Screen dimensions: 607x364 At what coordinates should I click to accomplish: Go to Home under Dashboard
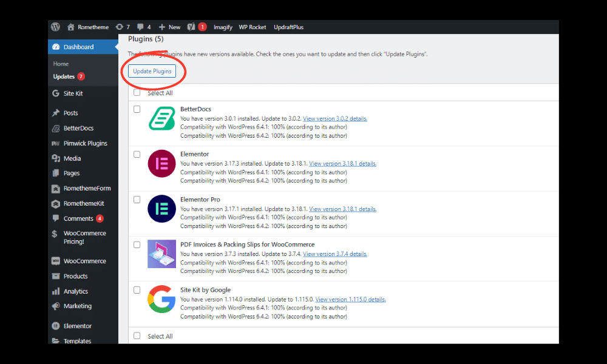point(61,64)
